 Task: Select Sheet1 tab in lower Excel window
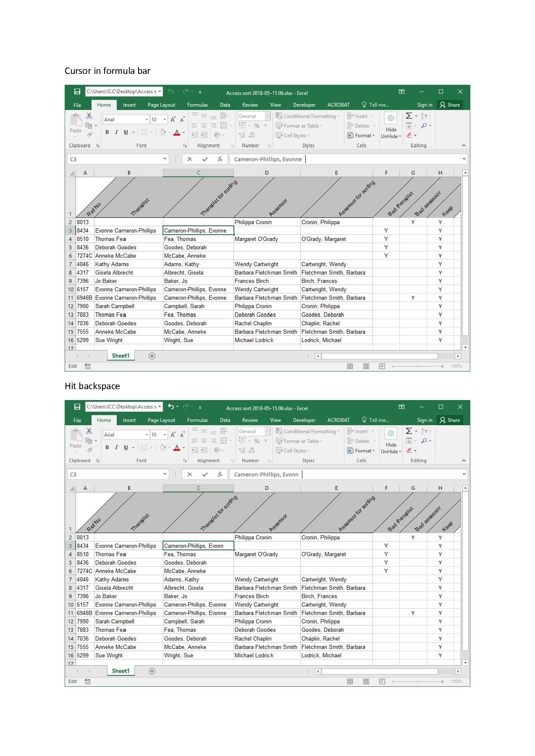pos(121,671)
